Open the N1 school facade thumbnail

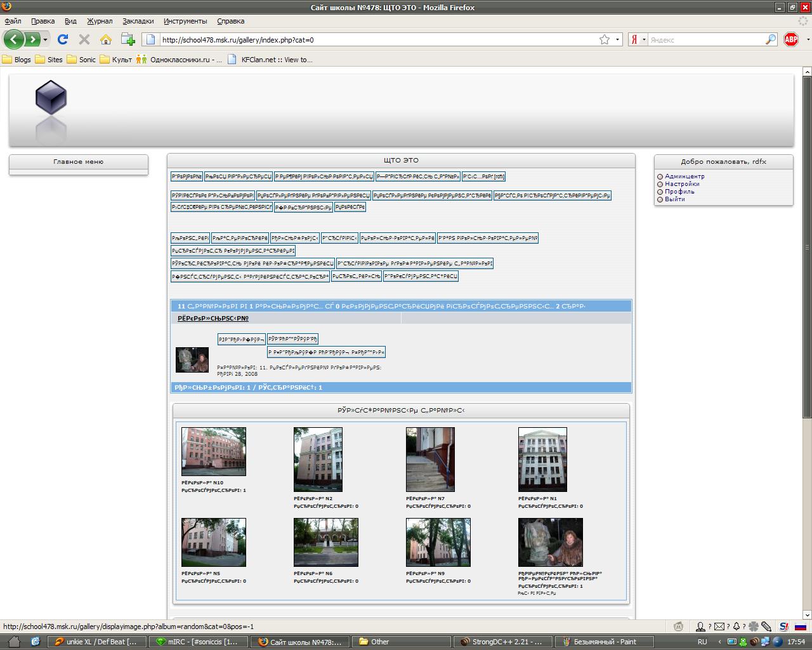point(542,460)
